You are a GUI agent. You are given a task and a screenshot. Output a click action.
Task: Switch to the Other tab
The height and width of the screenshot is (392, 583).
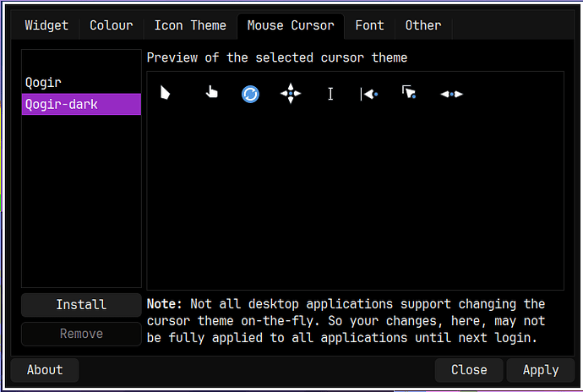point(423,25)
